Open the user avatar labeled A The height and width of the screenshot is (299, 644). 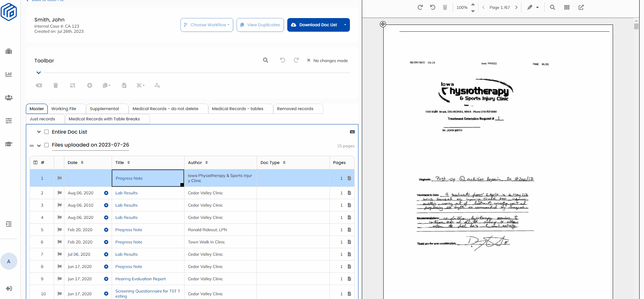click(x=9, y=261)
